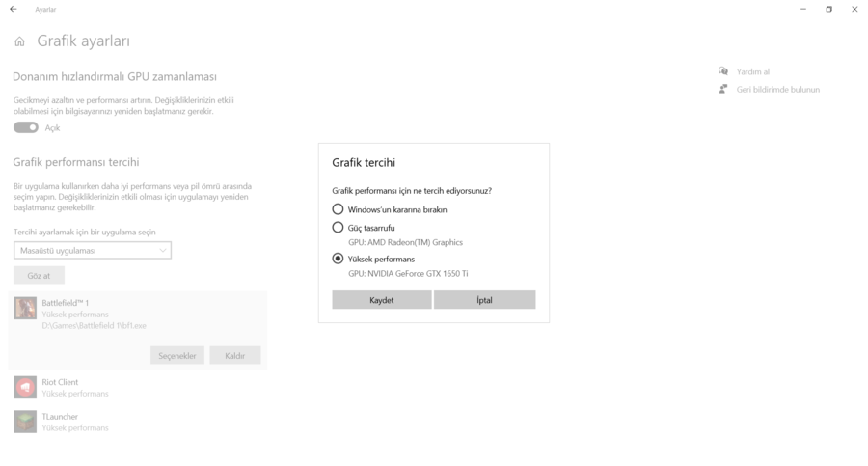
Task: Click the Yardım al chat icon
Action: click(x=723, y=71)
